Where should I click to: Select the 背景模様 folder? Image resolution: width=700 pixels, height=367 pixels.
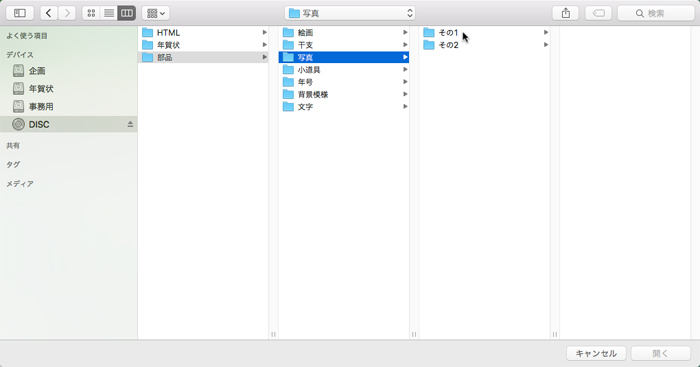tap(344, 94)
